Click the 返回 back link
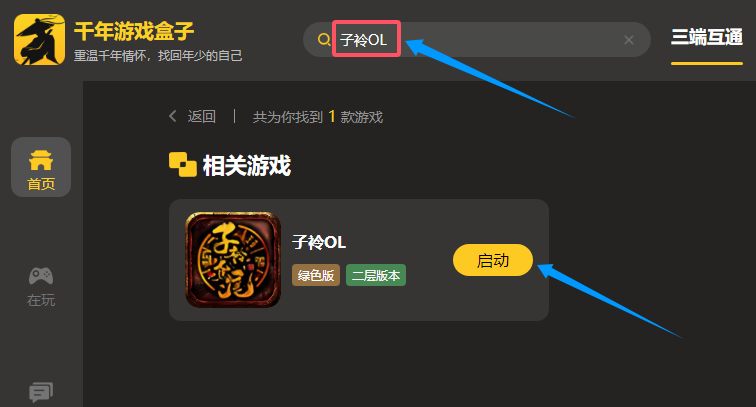The width and height of the screenshot is (756, 407). [x=202, y=116]
